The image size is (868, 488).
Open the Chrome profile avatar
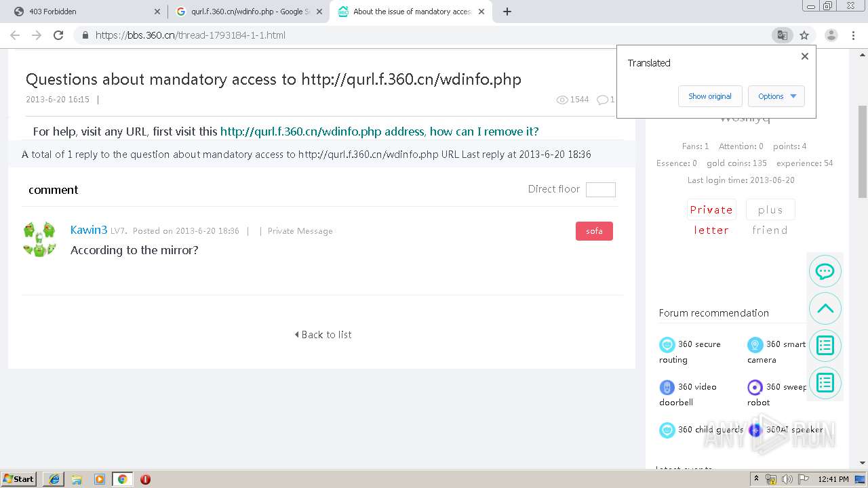[831, 35]
